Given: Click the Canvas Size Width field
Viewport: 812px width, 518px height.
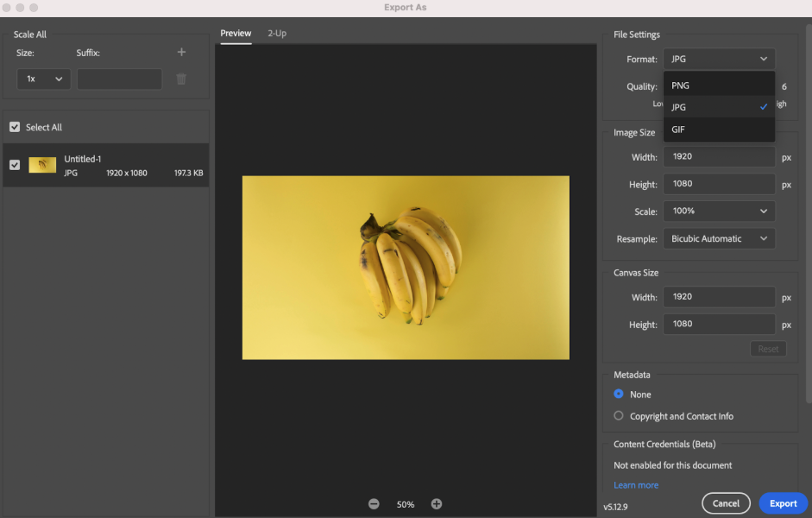Looking at the screenshot, I should click(719, 297).
